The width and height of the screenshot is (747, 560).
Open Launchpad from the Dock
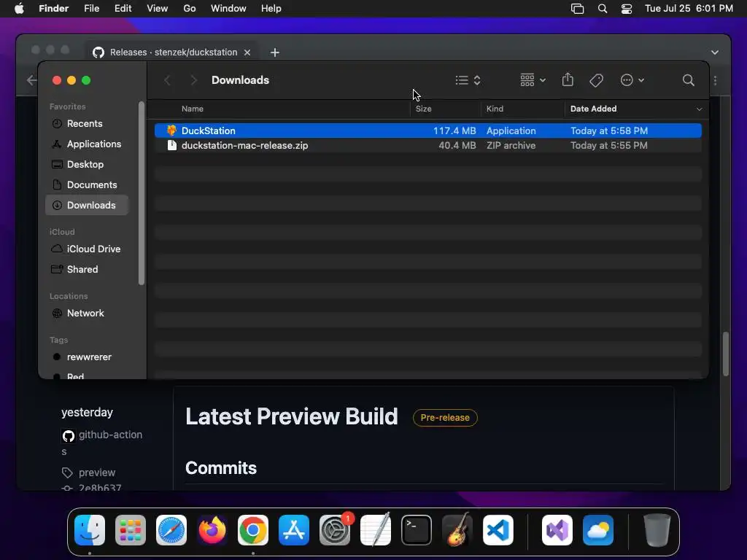(131, 530)
